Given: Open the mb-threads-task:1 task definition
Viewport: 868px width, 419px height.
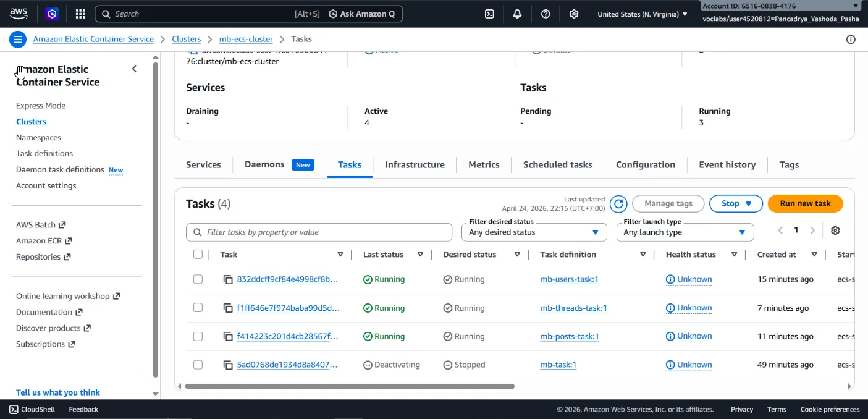Looking at the screenshot, I should click(573, 308).
